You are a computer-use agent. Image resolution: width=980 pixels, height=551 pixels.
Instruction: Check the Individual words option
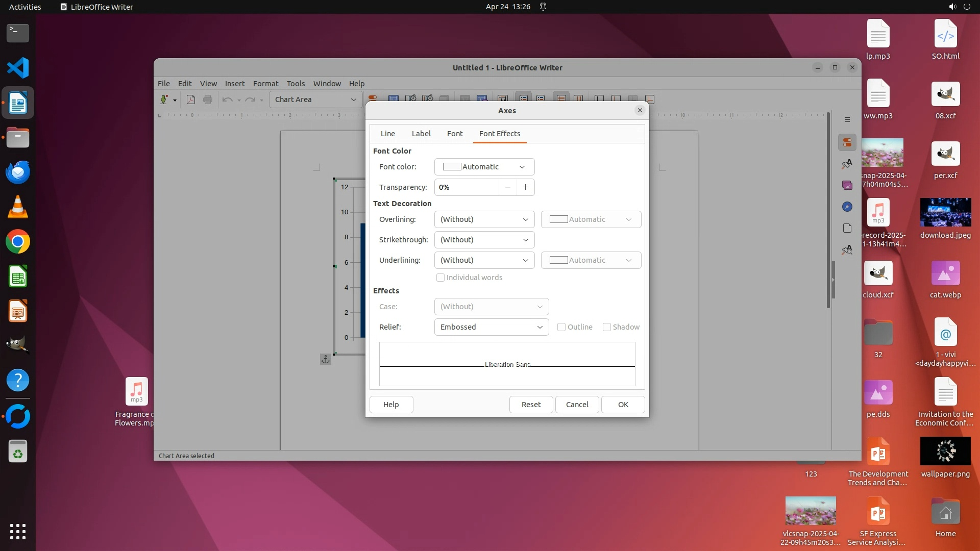point(440,278)
